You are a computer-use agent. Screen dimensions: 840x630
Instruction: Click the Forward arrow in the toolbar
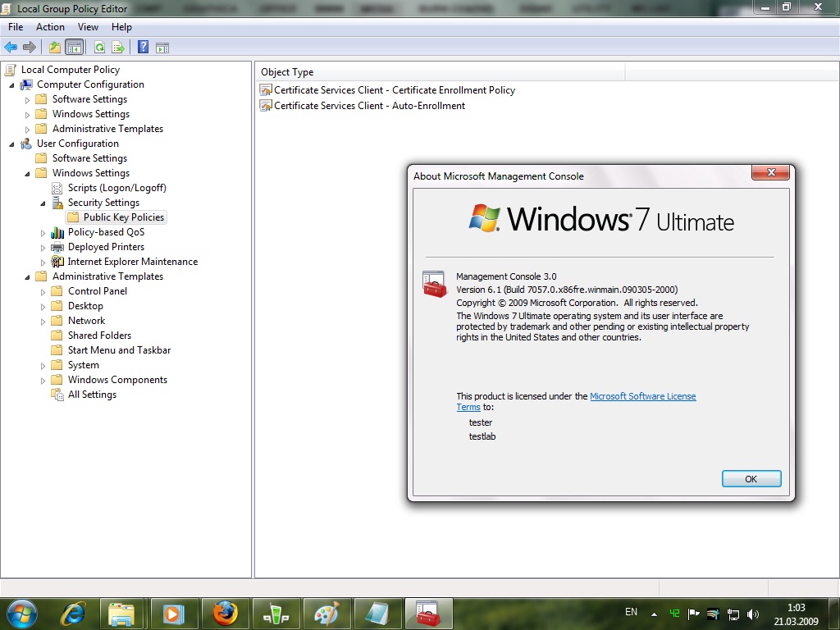(30, 47)
